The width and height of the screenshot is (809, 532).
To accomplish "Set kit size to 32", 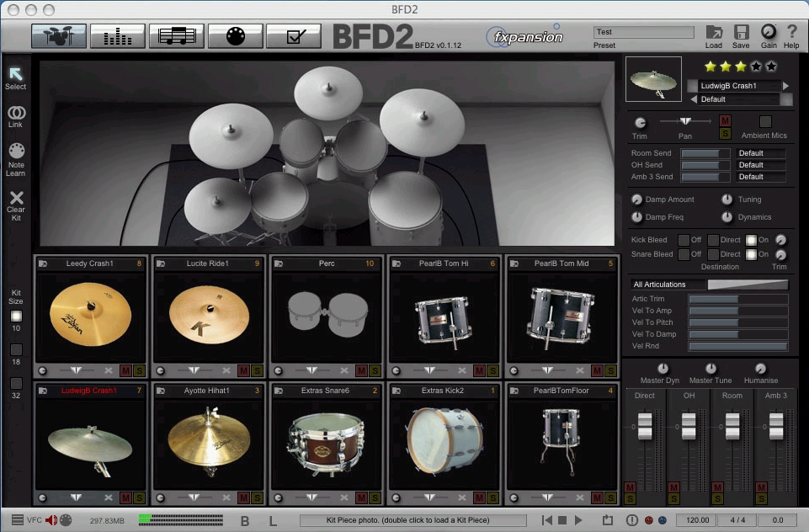I will [x=17, y=383].
